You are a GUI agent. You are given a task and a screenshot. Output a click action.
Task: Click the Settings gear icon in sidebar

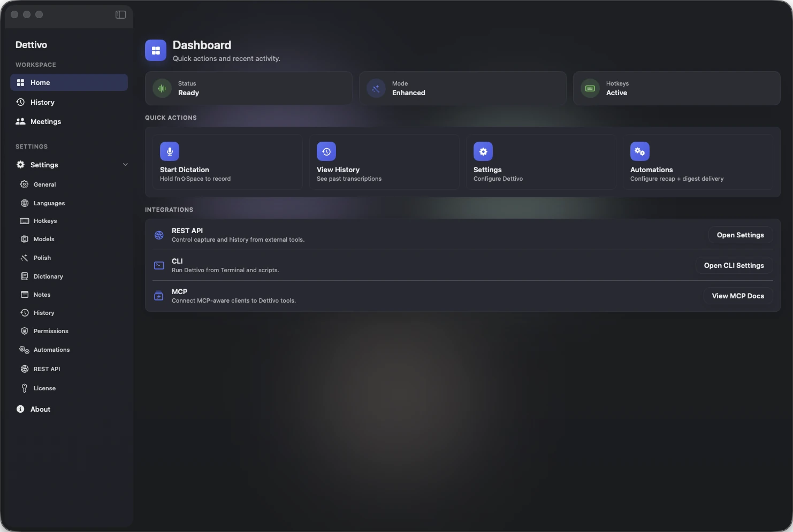coord(20,165)
